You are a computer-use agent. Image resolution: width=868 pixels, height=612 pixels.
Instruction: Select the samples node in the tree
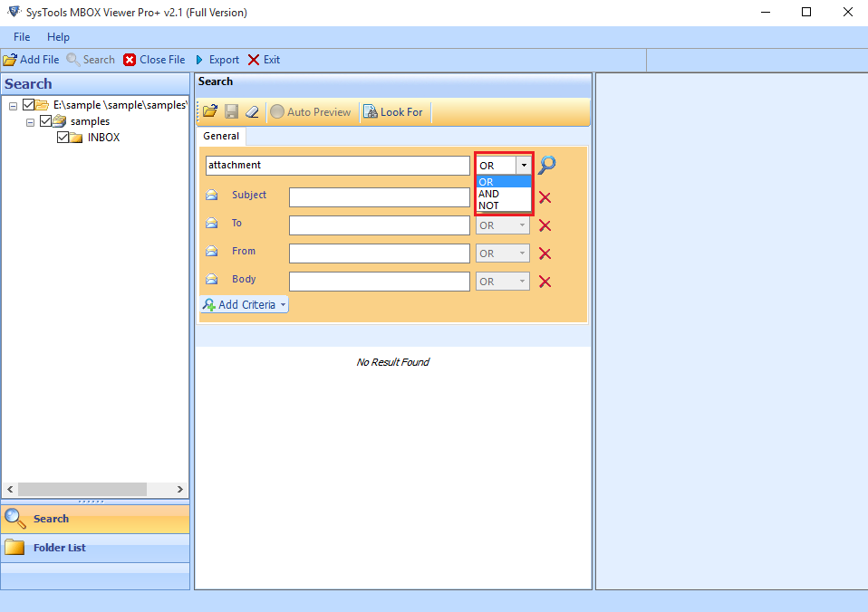pyautogui.click(x=90, y=121)
